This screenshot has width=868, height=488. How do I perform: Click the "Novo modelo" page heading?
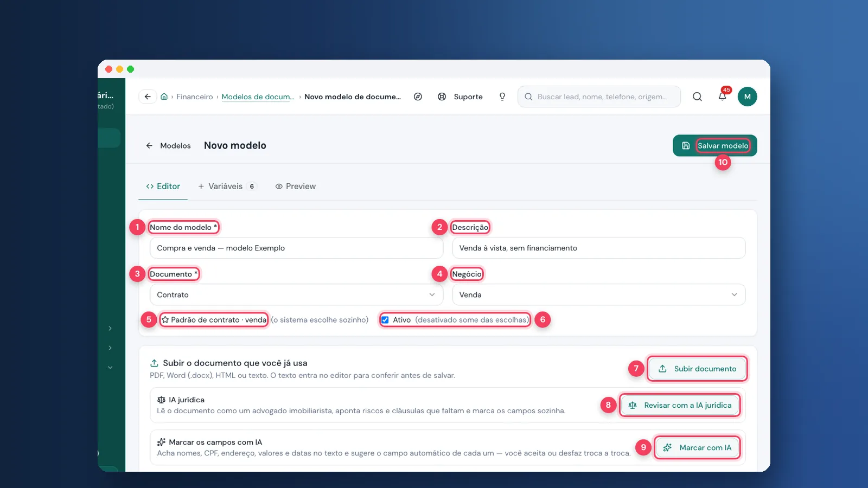click(235, 145)
